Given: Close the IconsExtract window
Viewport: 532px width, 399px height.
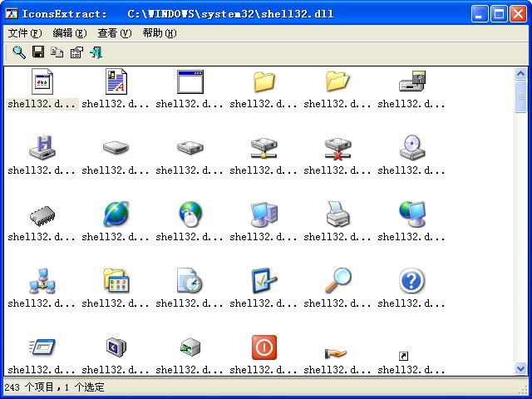Looking at the screenshot, I should click(518, 14).
